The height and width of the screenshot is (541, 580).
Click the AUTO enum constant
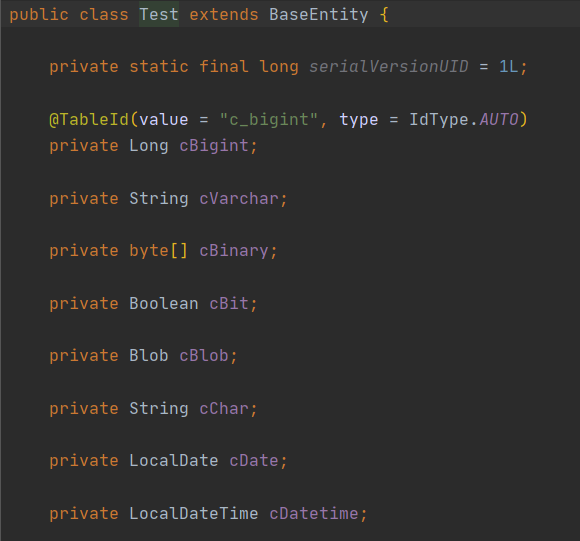click(499, 120)
